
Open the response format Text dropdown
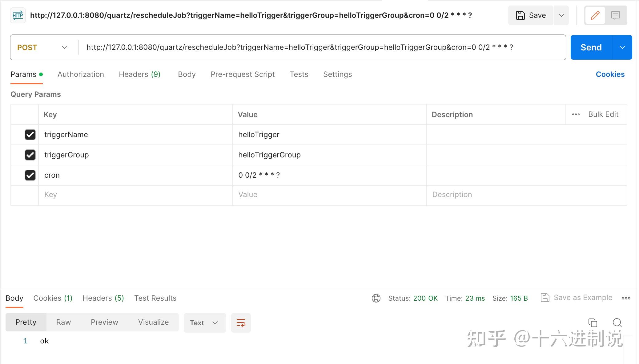[204, 322]
